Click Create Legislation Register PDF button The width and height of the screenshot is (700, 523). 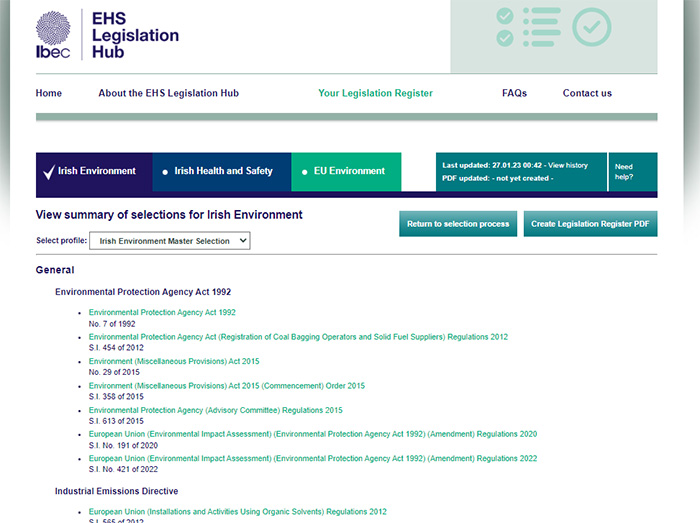pos(590,224)
